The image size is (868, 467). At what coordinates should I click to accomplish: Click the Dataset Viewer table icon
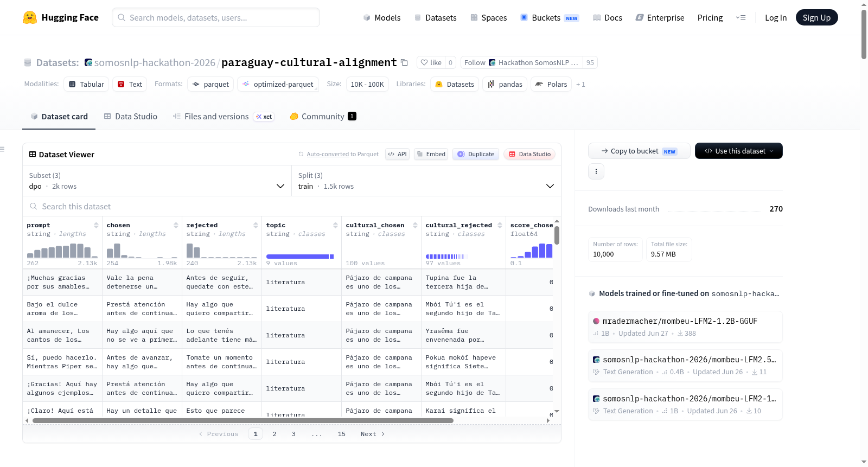pyautogui.click(x=33, y=155)
